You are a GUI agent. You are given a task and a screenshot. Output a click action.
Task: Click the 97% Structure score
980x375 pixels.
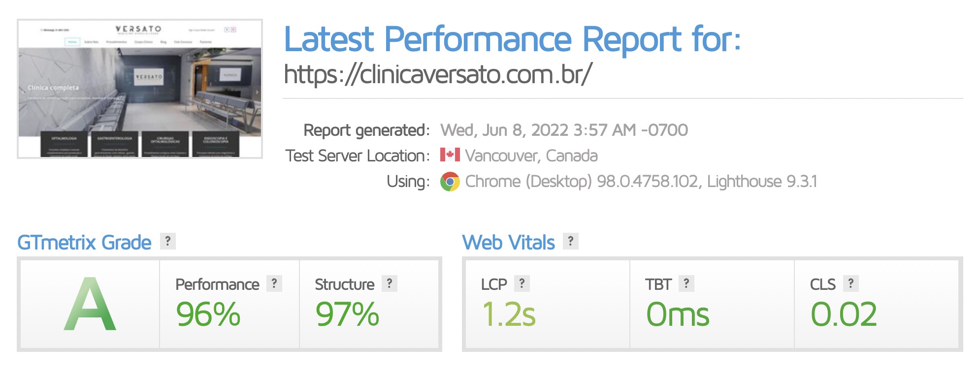[347, 314]
